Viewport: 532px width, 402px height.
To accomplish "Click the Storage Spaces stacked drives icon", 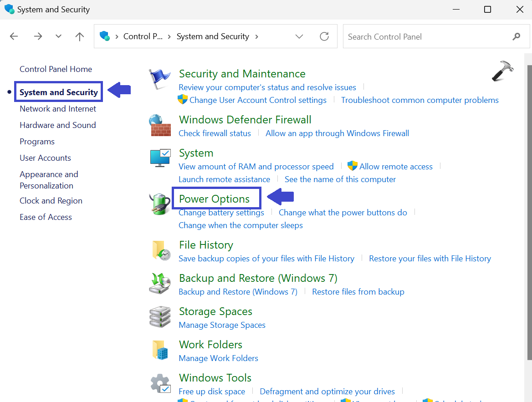I will tap(160, 317).
